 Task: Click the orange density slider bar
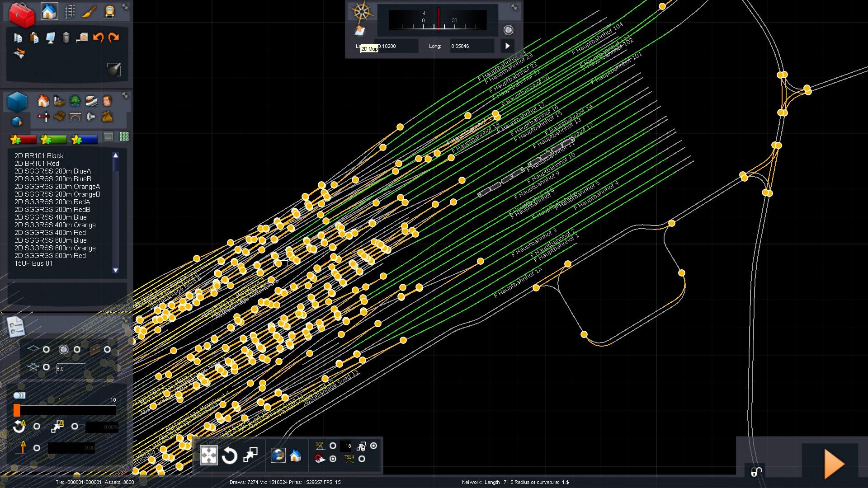pos(17,410)
